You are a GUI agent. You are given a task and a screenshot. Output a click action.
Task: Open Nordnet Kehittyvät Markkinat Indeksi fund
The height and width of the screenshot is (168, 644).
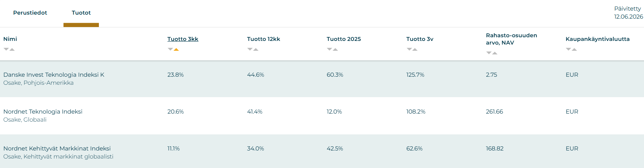[57, 148]
